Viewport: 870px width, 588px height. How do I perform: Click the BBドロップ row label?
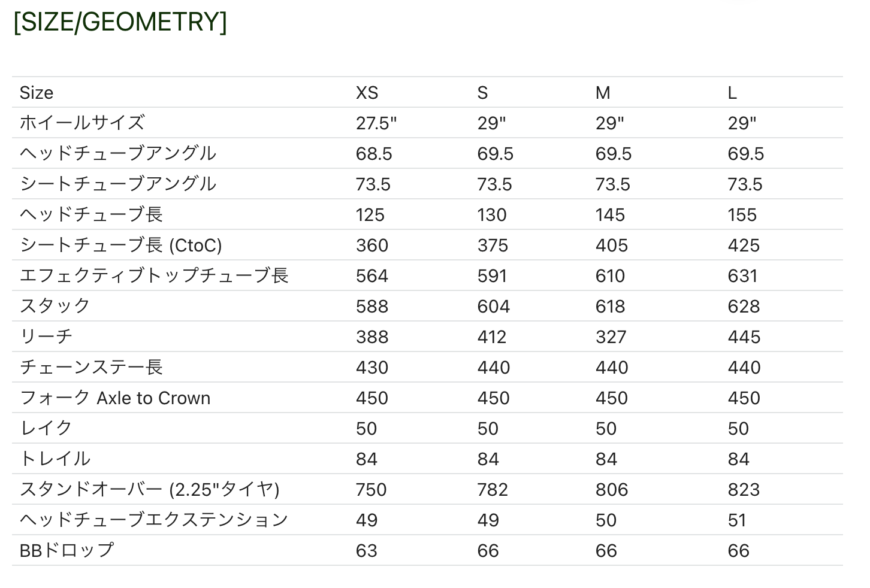[x=67, y=550]
